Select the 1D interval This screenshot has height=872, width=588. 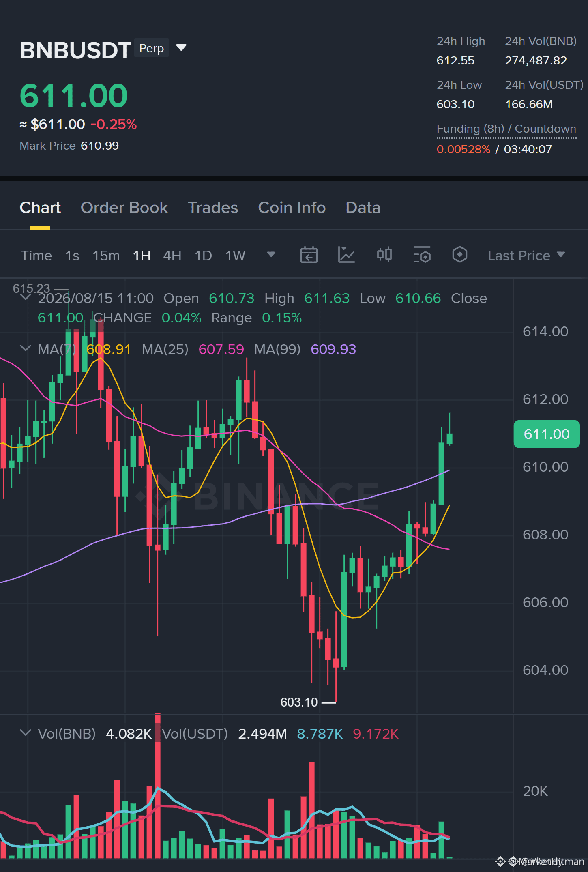pyautogui.click(x=204, y=256)
